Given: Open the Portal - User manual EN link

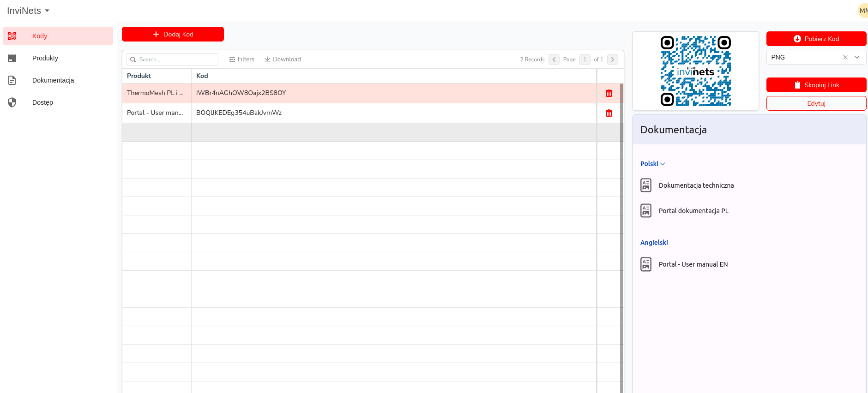Looking at the screenshot, I should [x=693, y=264].
